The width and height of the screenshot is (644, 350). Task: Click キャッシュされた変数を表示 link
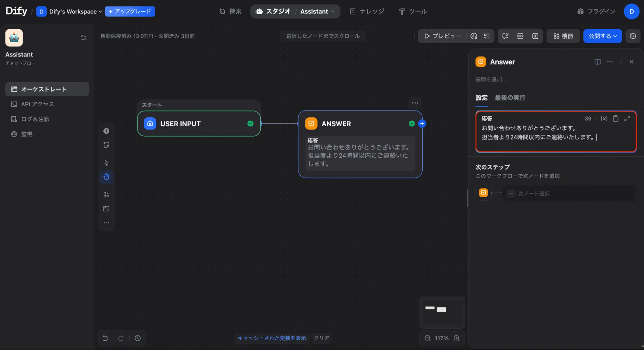point(272,338)
